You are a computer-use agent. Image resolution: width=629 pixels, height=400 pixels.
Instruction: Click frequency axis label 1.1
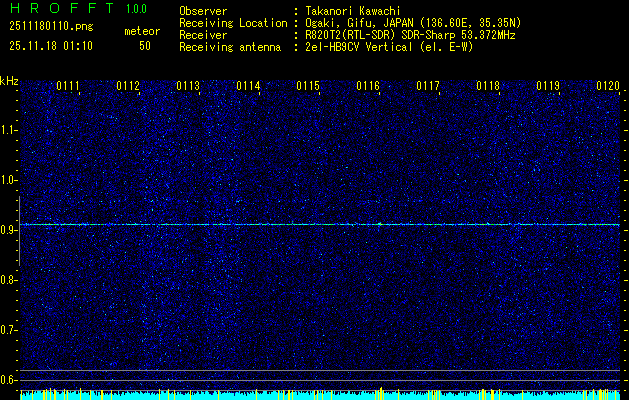[7, 130]
